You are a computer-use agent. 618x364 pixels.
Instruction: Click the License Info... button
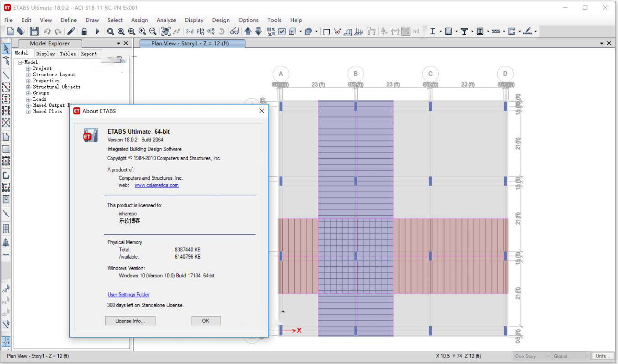(130, 321)
